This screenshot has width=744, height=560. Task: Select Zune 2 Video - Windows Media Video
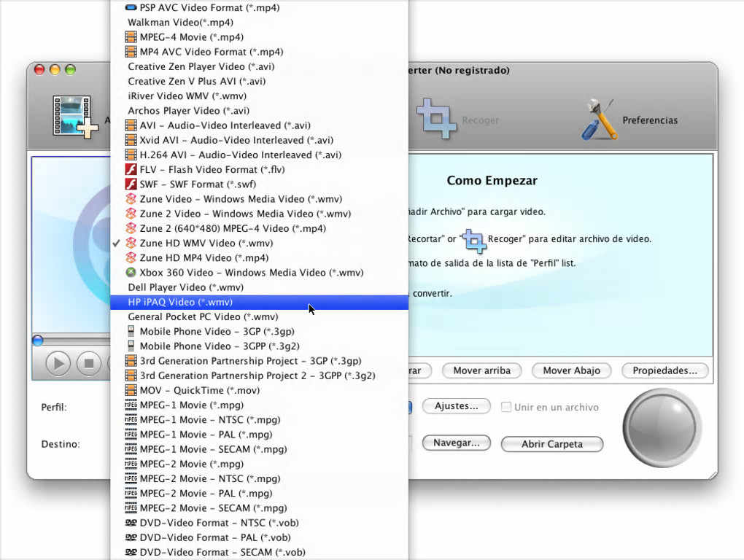pos(259,214)
